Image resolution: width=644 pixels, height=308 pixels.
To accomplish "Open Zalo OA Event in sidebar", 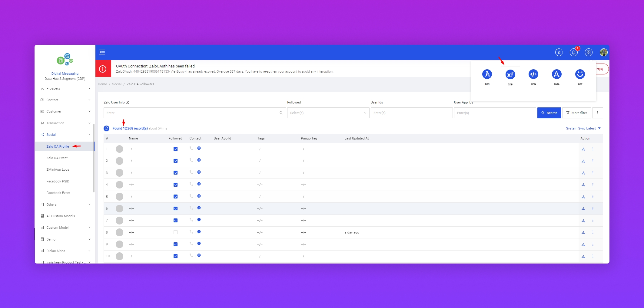I will point(57,158).
